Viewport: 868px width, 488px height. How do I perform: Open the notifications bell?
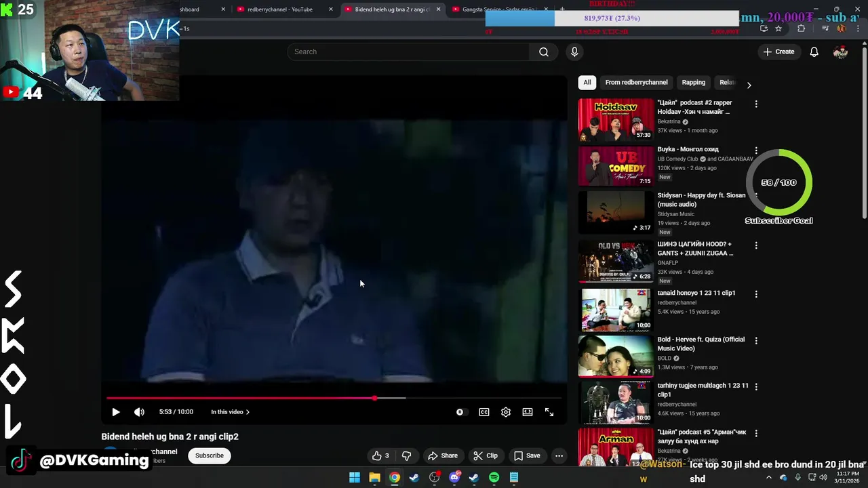click(x=814, y=52)
